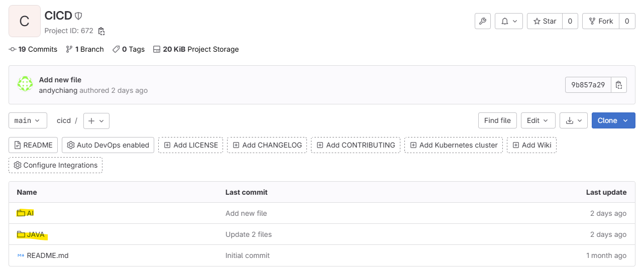Star the CICD project
The width and height of the screenshot is (644, 271).
tap(545, 21)
